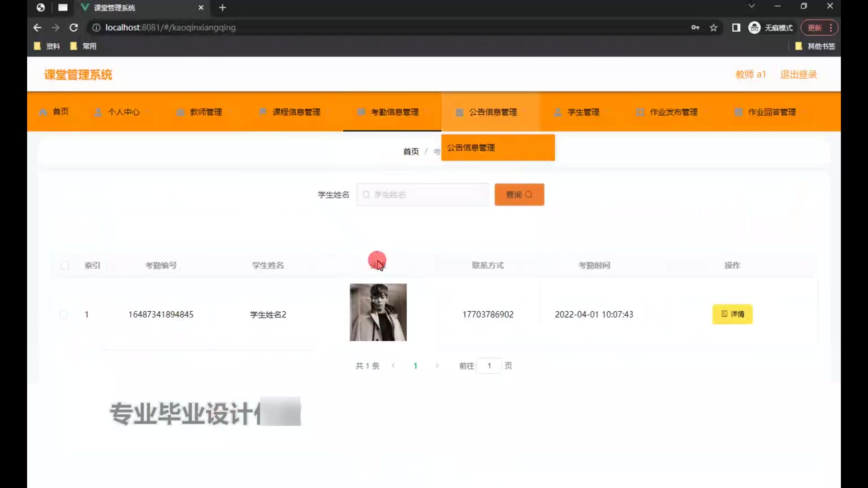Viewport: 868px width, 488px height.
Task: Click the person icon next to 个人中心
Action: (x=98, y=112)
